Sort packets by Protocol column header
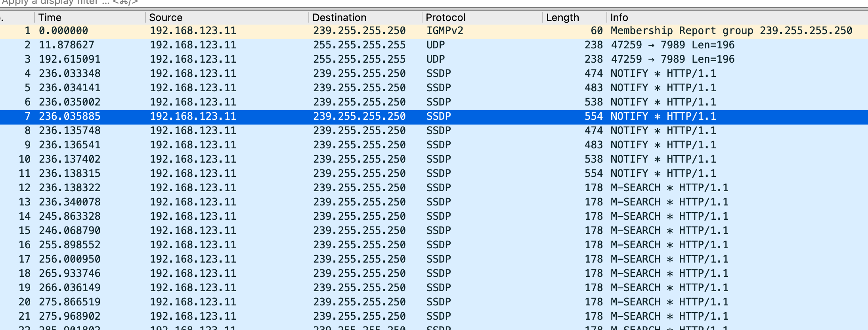 point(445,17)
